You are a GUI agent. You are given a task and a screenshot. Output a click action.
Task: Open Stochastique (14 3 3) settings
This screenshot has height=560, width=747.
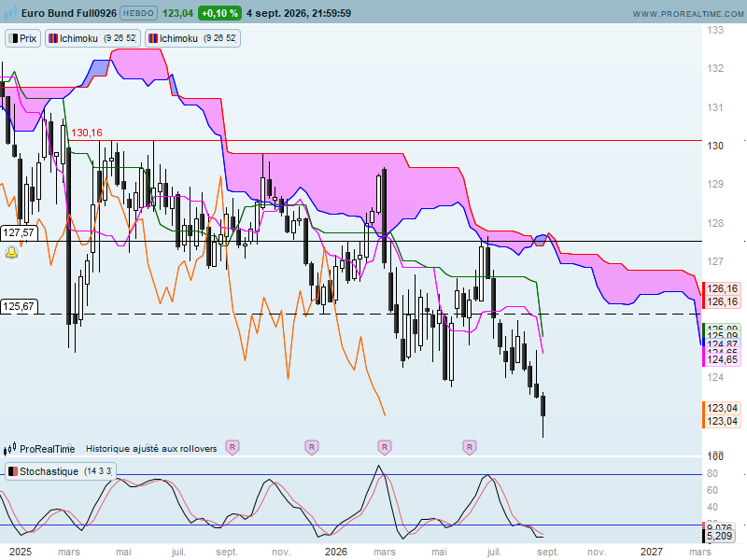[61, 471]
